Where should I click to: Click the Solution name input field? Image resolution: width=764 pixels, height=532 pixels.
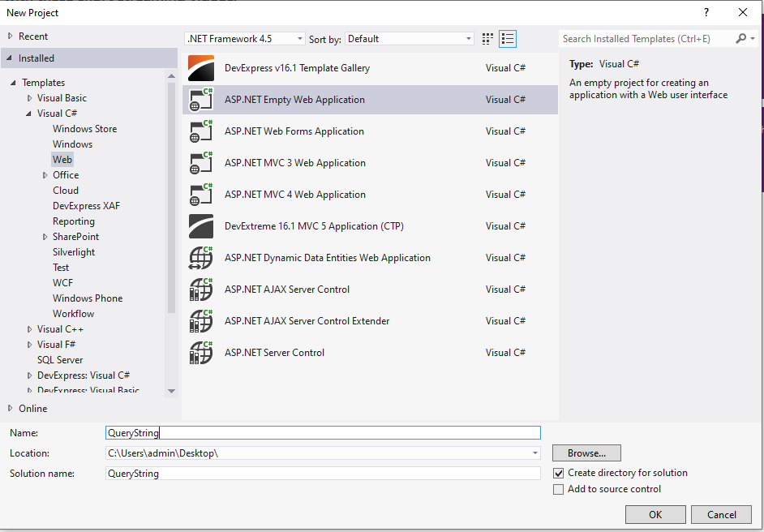(x=323, y=473)
